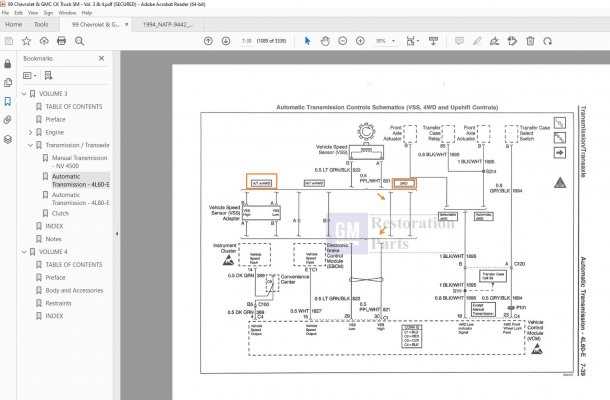Select the highlighter pen tool
The image size is (610, 400).
pos(477,41)
